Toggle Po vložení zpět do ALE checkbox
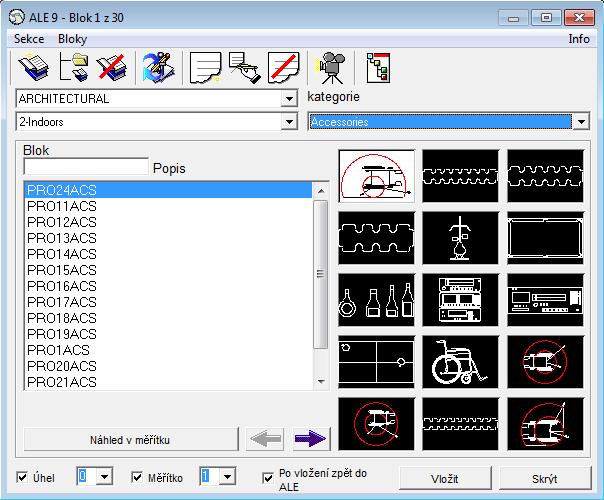Screen dimensions: 604x500 (x=268, y=478)
